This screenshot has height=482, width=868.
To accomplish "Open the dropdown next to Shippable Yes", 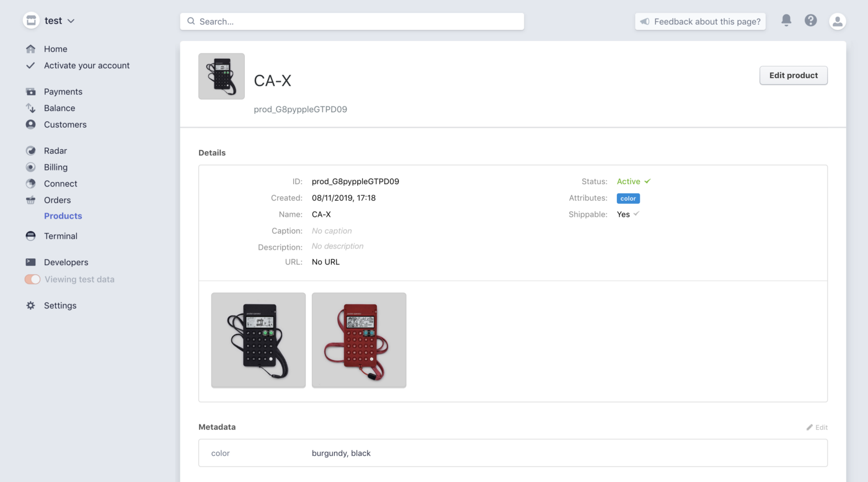I will (x=635, y=214).
